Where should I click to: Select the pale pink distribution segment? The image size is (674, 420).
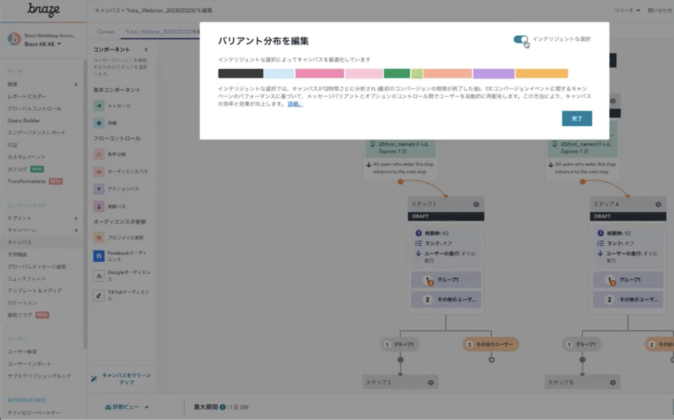point(364,74)
